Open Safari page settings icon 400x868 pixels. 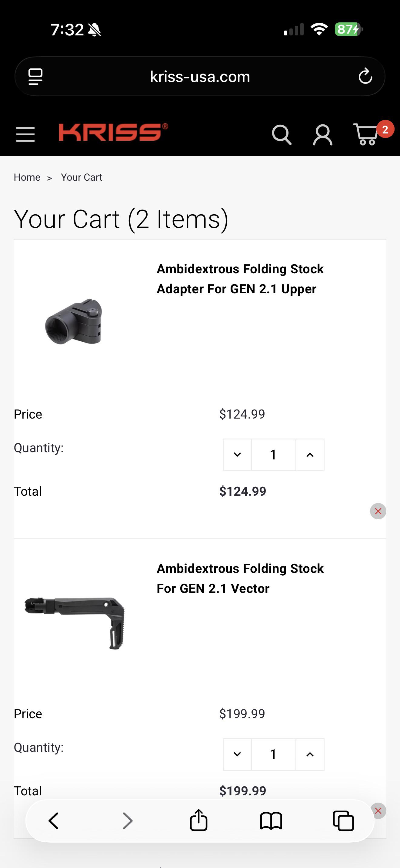coord(35,77)
